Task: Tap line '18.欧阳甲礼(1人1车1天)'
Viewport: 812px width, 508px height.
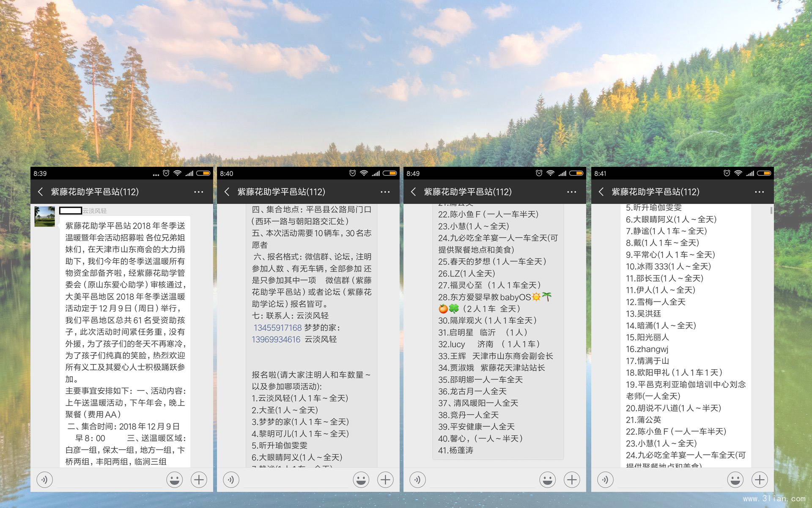Action: (674, 373)
